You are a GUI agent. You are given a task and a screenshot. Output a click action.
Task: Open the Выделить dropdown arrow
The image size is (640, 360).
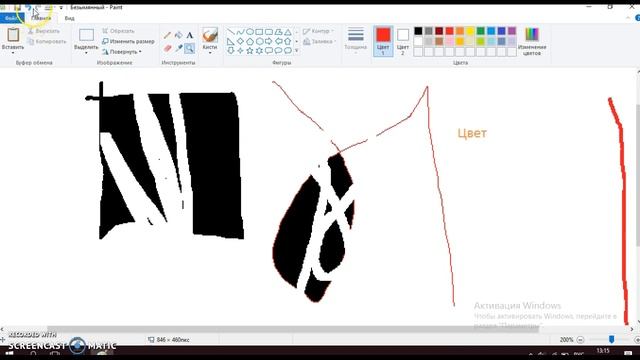[86, 53]
